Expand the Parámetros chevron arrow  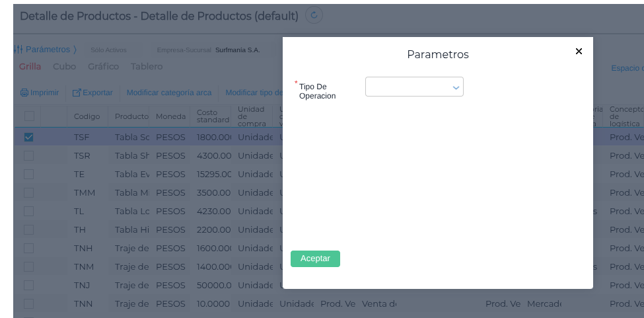pyautogui.click(x=75, y=50)
